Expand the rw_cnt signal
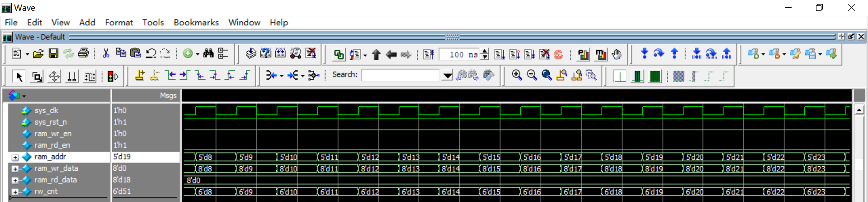The image size is (868, 202). tap(15, 192)
